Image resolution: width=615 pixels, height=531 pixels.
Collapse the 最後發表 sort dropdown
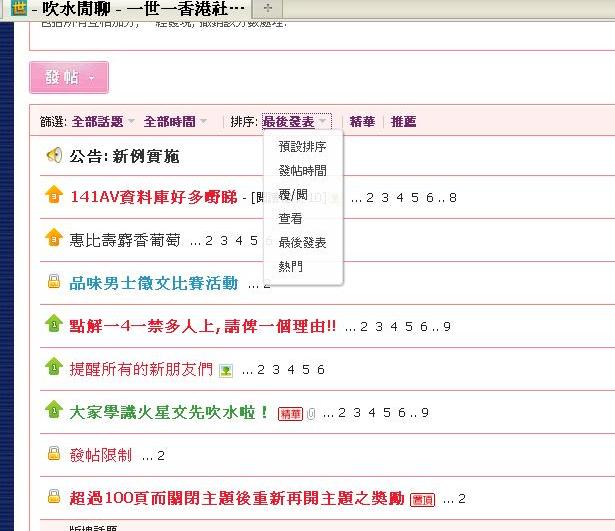pos(295,122)
